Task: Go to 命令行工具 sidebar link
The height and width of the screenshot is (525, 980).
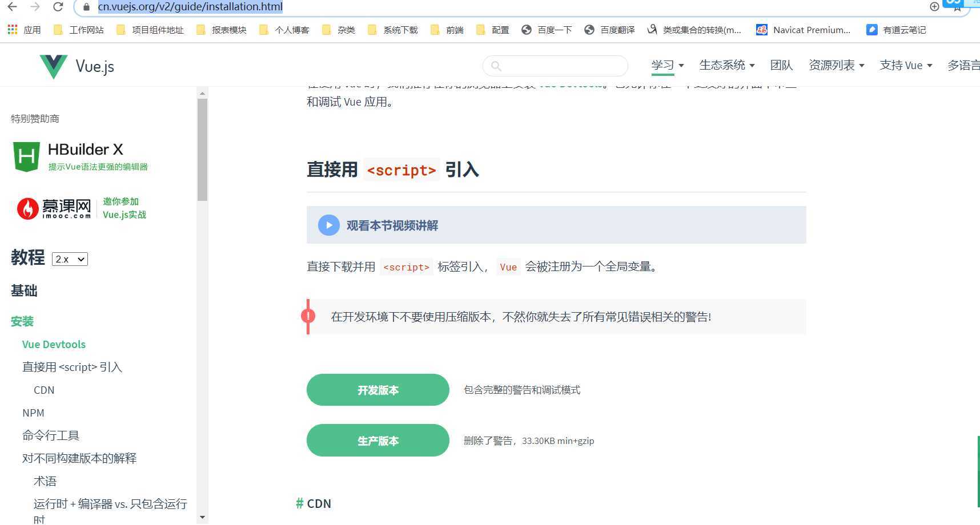Action: click(51, 435)
